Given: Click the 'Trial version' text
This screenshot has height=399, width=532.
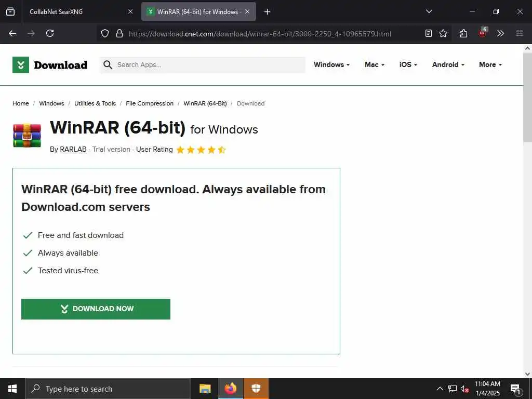Looking at the screenshot, I should coord(111,149).
